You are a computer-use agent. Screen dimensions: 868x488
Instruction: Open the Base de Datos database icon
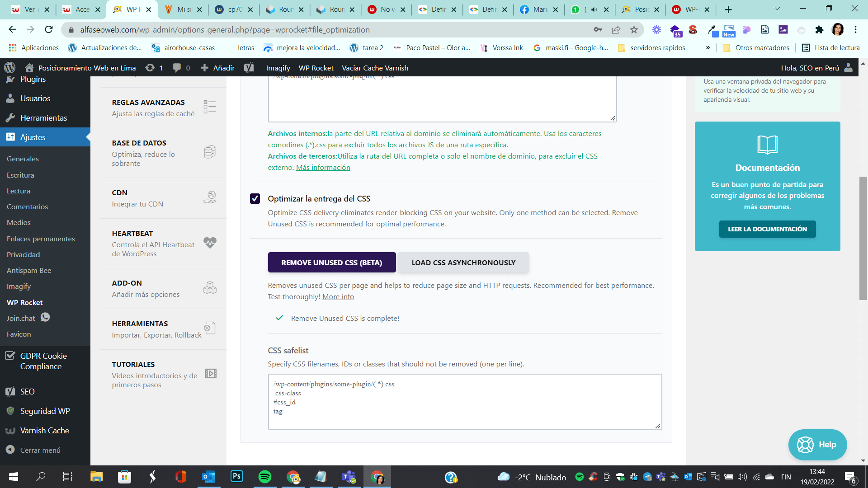[210, 152]
